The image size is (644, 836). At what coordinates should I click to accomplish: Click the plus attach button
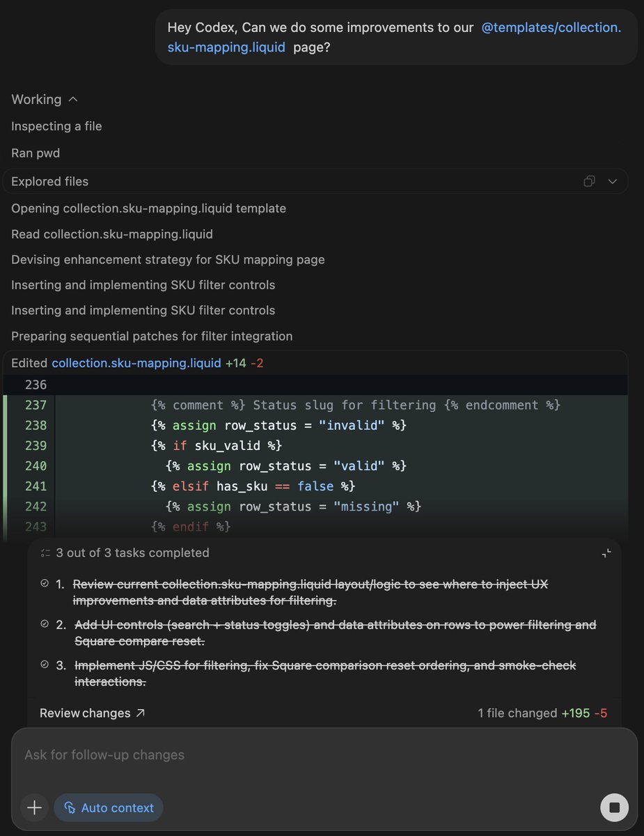click(x=34, y=807)
